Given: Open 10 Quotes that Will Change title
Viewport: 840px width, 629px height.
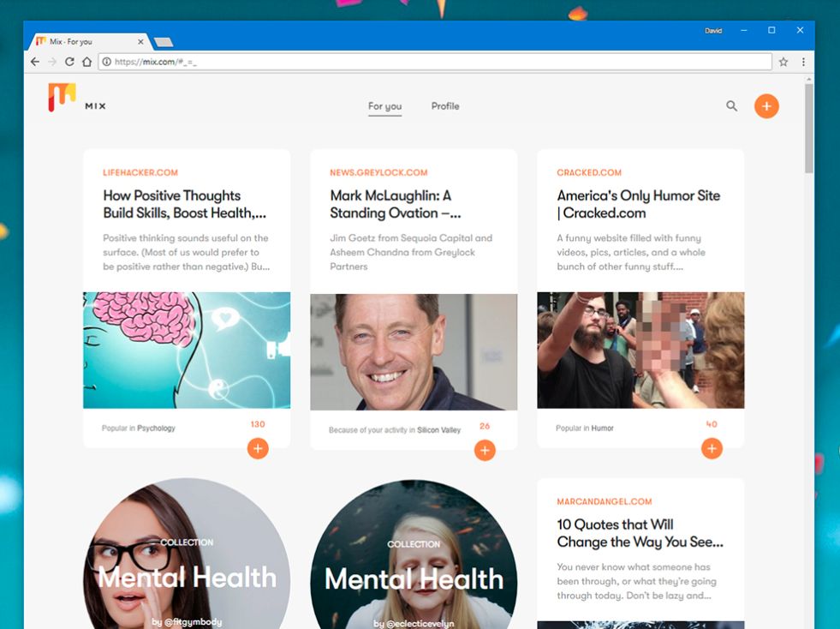Looking at the screenshot, I should click(640, 534).
